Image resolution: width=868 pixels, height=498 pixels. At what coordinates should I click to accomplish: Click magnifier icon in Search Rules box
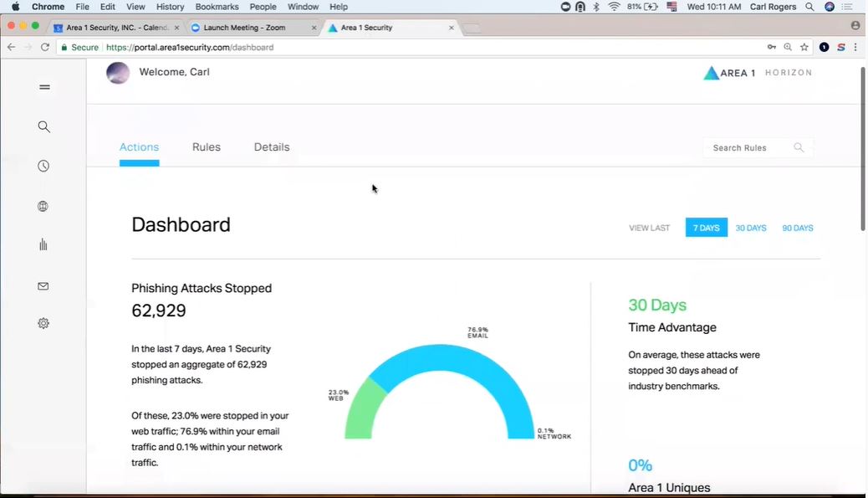(799, 147)
